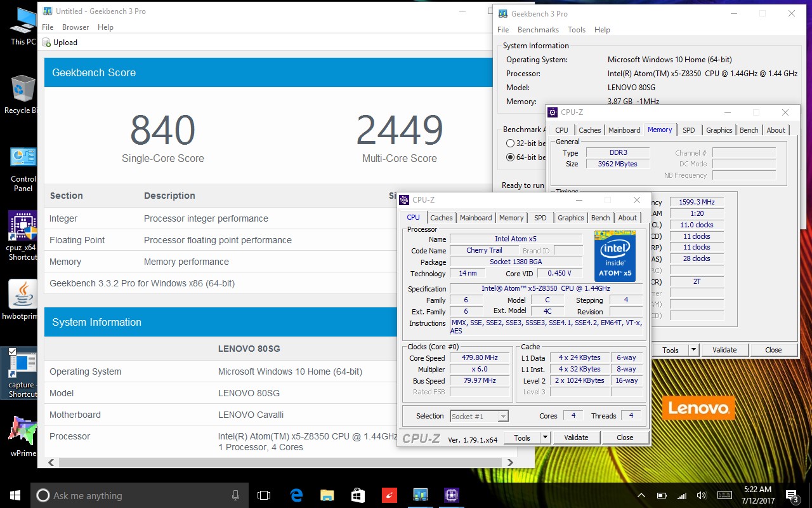812x508 pixels.
Task: Switch to Geekbench taskbar icon
Action: point(420,495)
